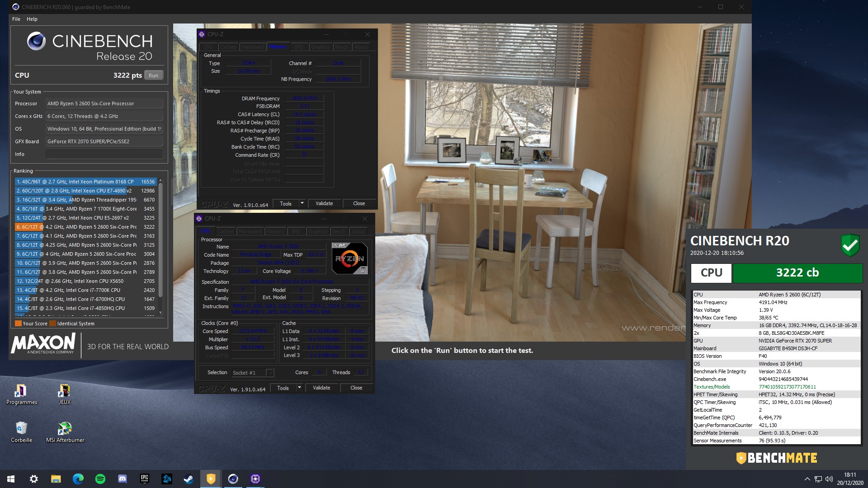Click the Cinebench title bar app icon
868x488 pixels.
click(16, 7)
